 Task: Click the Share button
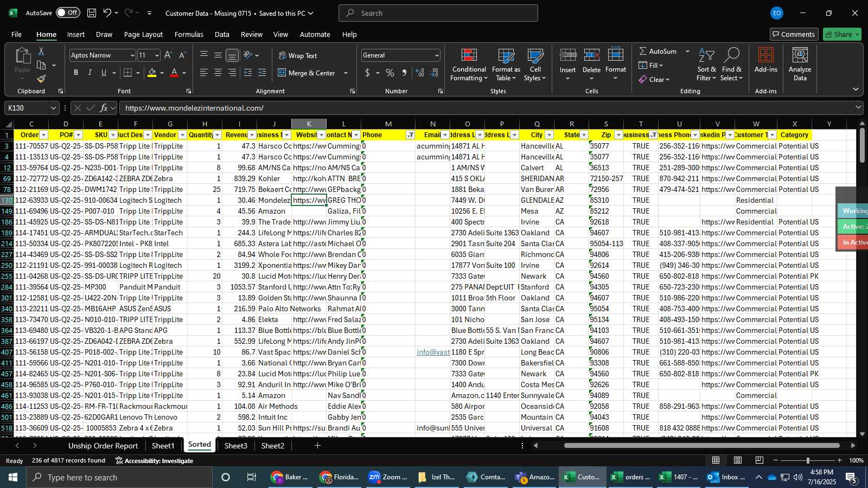coord(842,34)
